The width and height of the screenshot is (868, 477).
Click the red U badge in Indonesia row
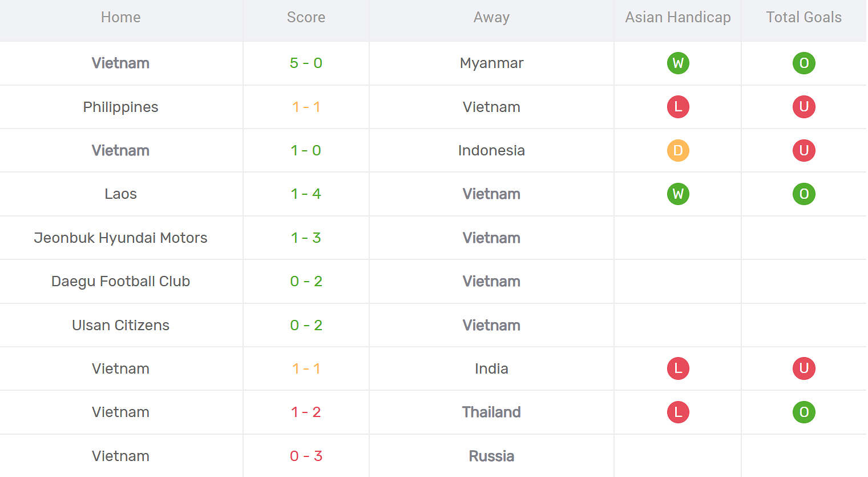(x=804, y=150)
